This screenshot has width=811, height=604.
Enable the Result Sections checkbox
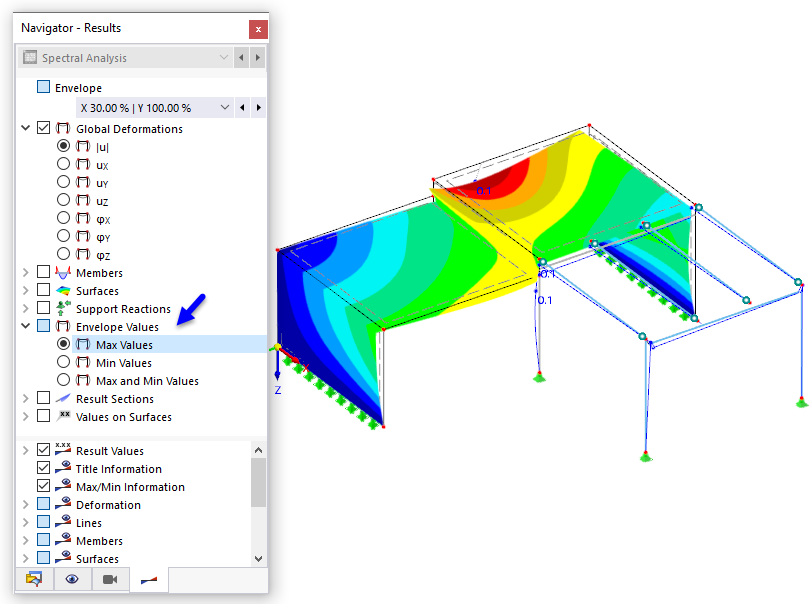[x=43, y=398]
